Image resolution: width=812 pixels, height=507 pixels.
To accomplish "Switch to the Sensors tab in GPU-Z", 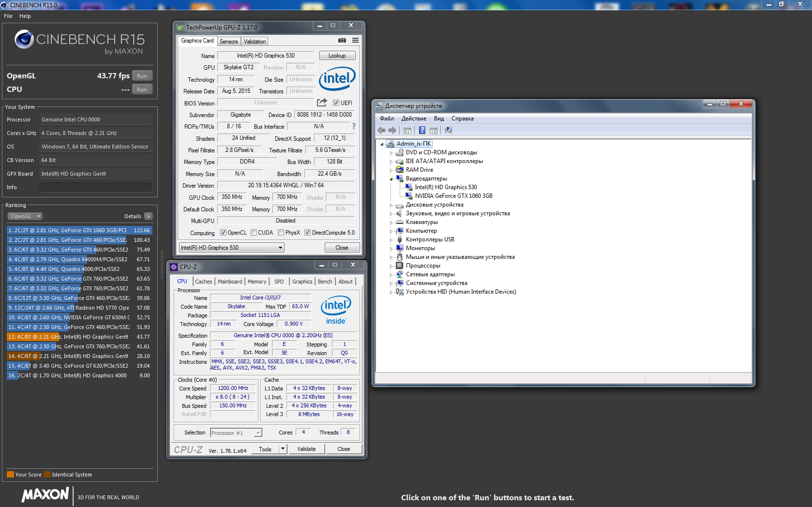I will point(228,42).
